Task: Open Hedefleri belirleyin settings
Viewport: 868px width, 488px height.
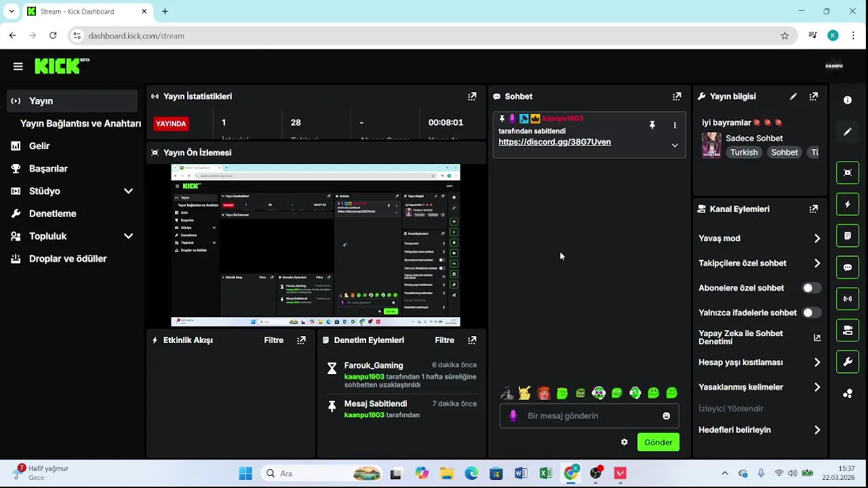Action: (x=759, y=430)
